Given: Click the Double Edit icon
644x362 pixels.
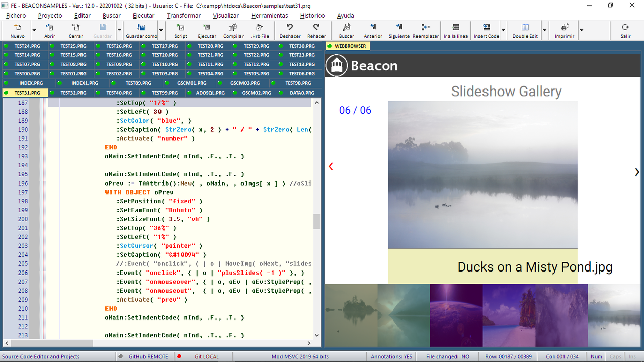Looking at the screenshot, I should (525, 27).
